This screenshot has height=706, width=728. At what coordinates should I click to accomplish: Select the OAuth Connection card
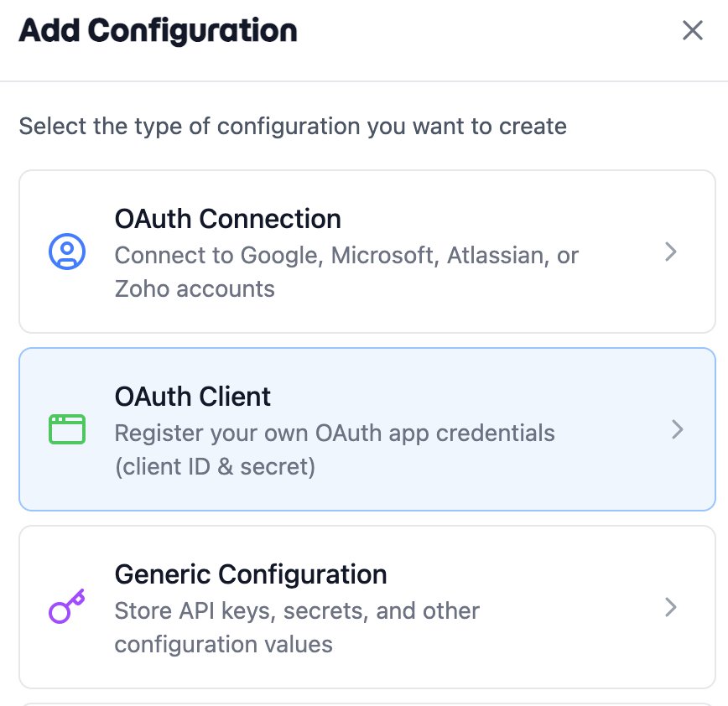tap(367, 252)
